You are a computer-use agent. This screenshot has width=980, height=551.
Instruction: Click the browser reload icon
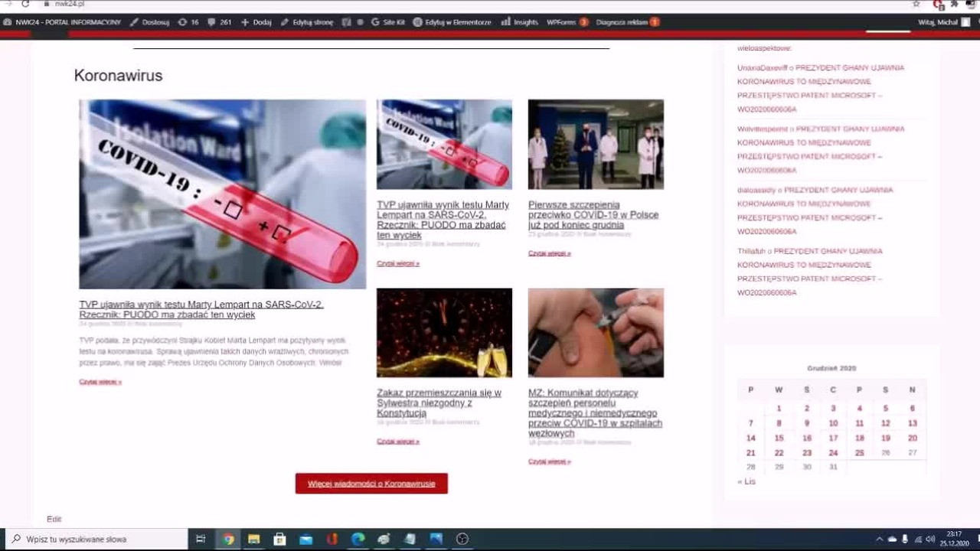pyautogui.click(x=25, y=4)
